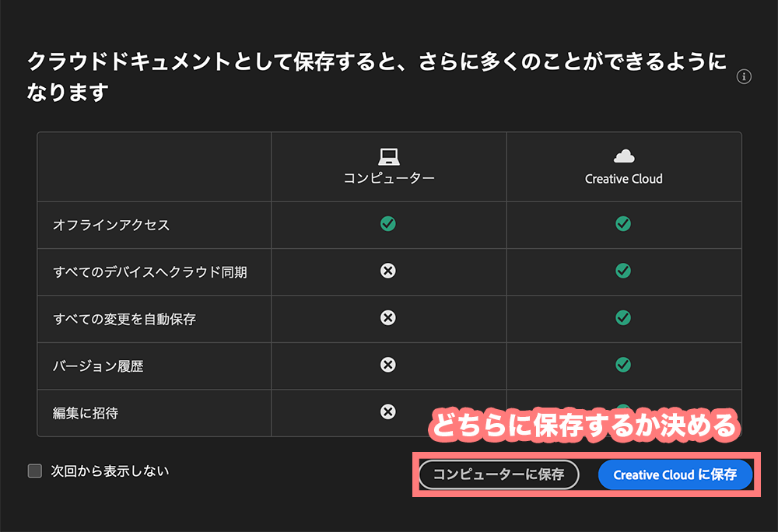Click X icon in バージョン履歴 row
Image resolution: width=778 pixels, height=532 pixels.
(388, 364)
